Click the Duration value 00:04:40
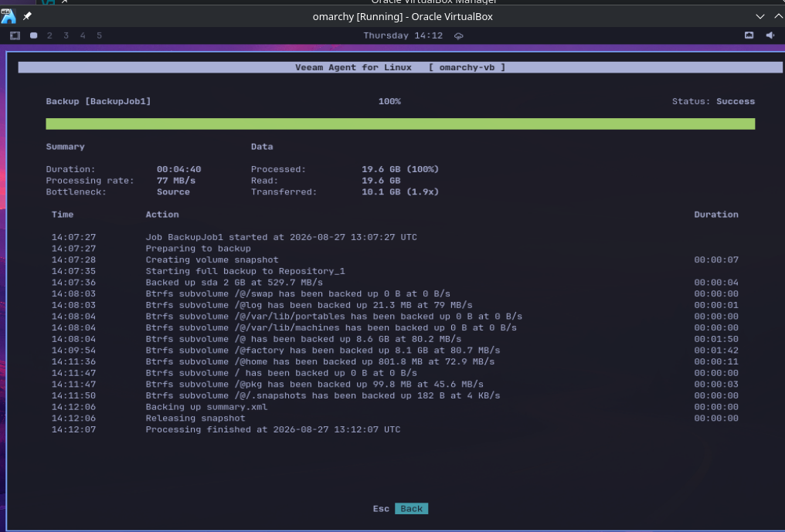 [178, 169]
